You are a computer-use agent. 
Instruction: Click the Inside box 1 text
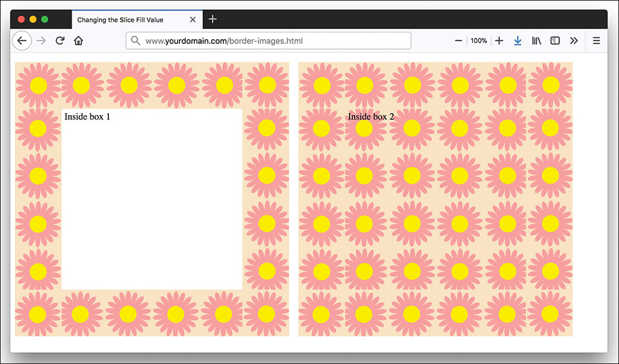click(87, 116)
